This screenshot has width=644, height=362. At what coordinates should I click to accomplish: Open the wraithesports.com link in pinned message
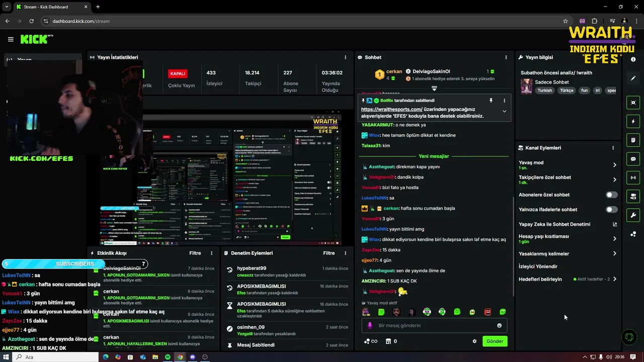[x=391, y=109]
